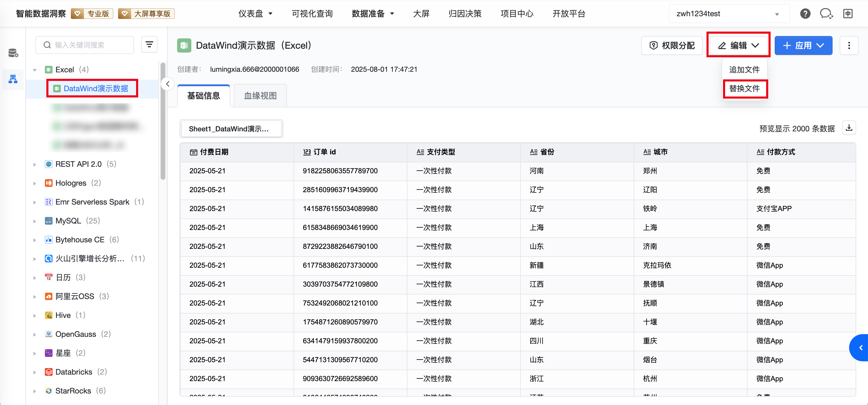Collapse the Excel tree group
Viewport: 868px width, 405px height.
35,70
